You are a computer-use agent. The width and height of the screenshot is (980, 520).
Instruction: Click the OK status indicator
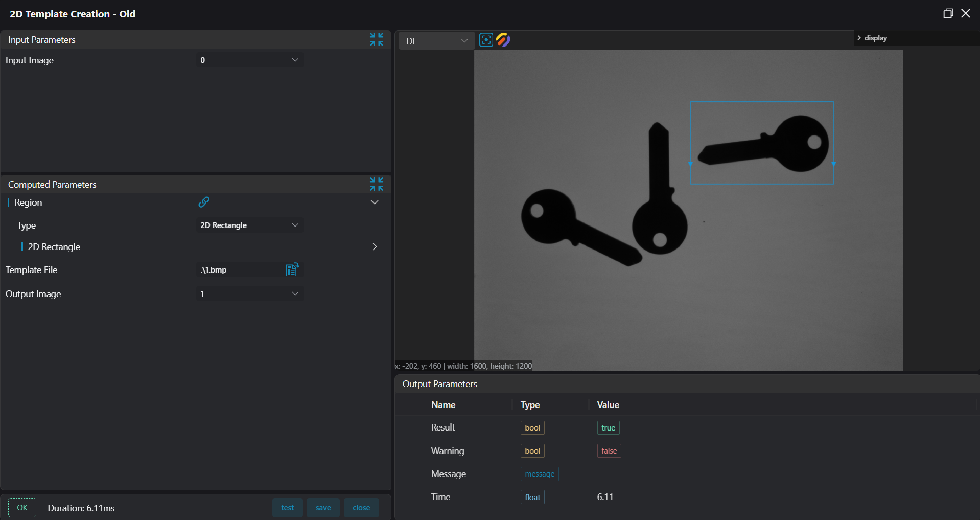[x=22, y=508]
